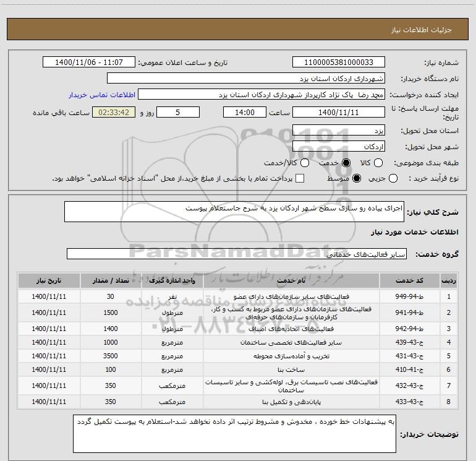Click the request creator name field
Image resolution: width=476 pixels, height=461 pixels.
coord(261,95)
